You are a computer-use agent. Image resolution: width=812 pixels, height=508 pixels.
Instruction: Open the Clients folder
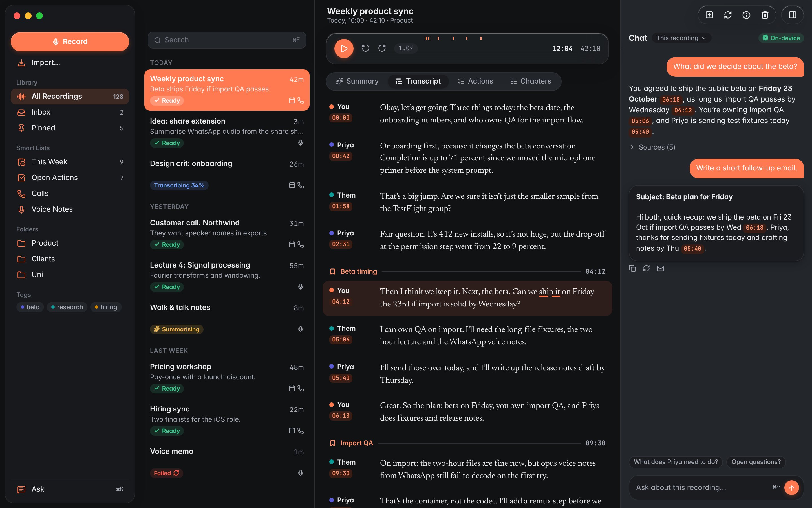click(70, 259)
